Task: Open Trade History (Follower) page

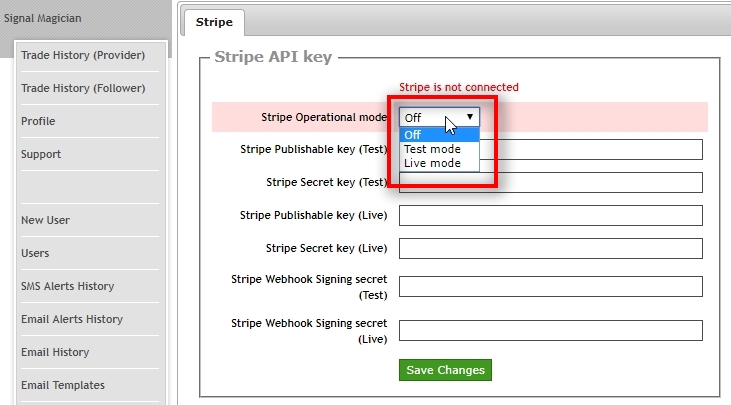Action: [x=83, y=88]
